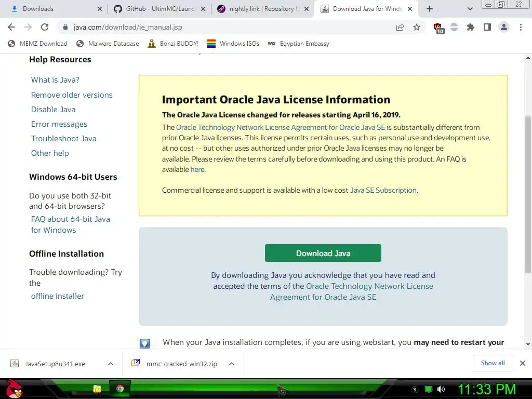Show hidden tray icons arrow
Screen dimensions: 532x399
tap(415, 390)
